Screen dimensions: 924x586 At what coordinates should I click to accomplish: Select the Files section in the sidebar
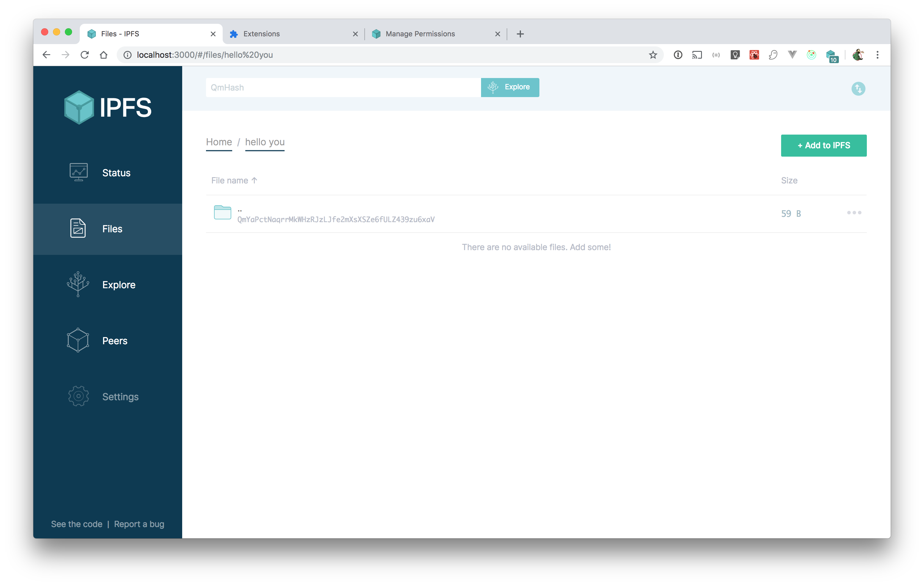[x=112, y=229]
